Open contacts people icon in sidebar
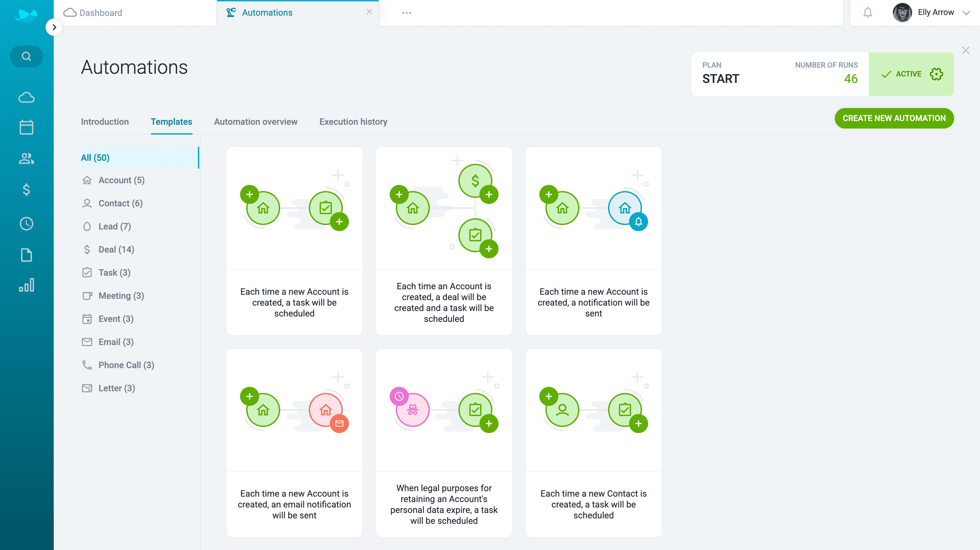Viewport: 980px width, 550px height. click(x=26, y=158)
